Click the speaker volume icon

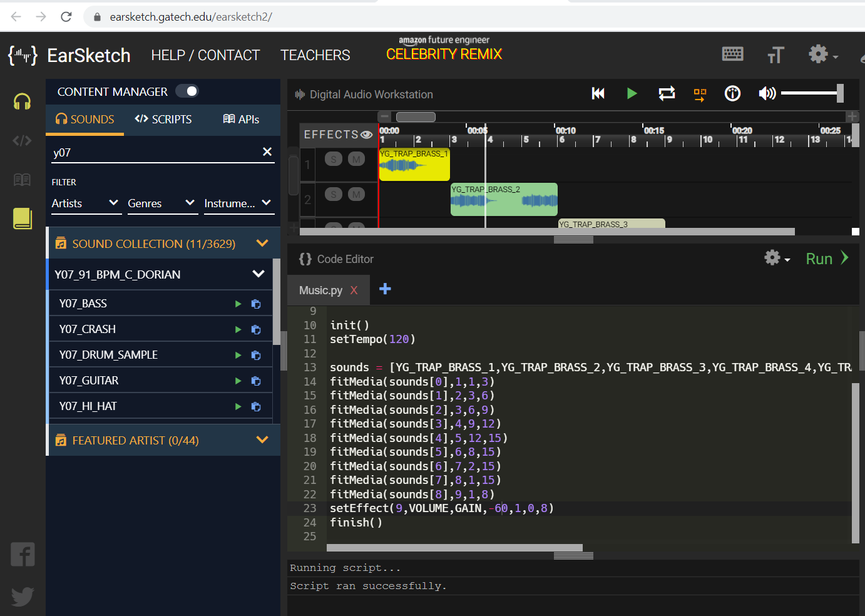(x=767, y=94)
